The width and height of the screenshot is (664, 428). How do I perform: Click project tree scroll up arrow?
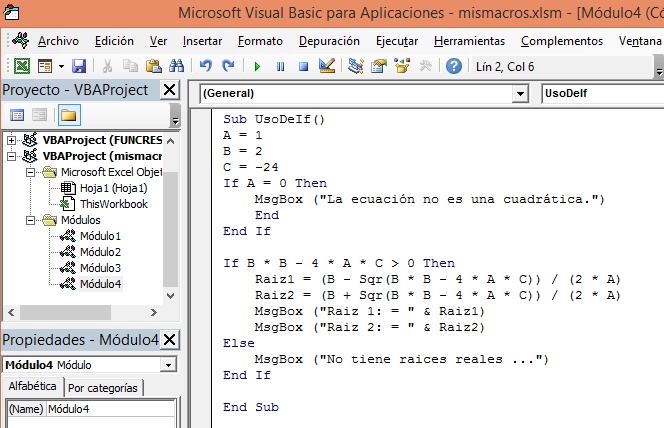tap(171, 141)
